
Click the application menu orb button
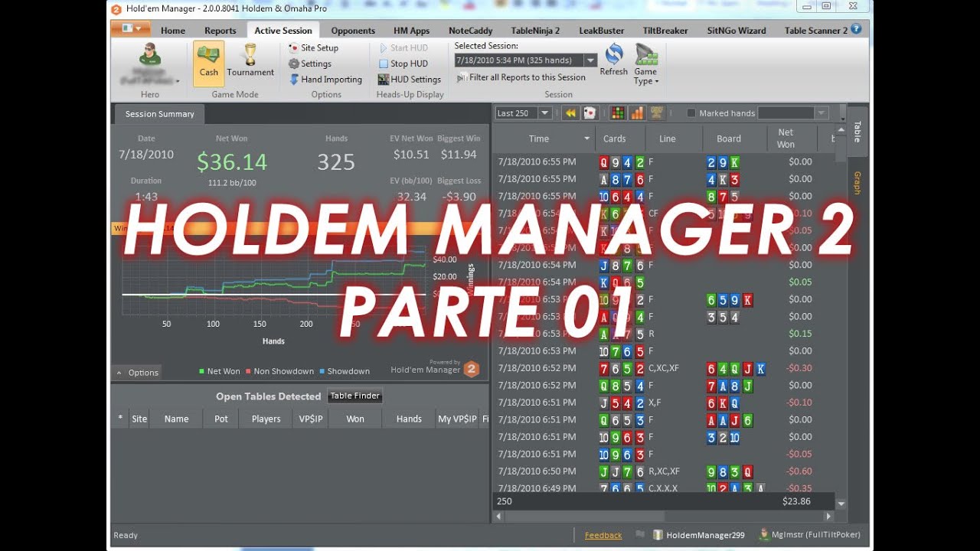(x=130, y=30)
